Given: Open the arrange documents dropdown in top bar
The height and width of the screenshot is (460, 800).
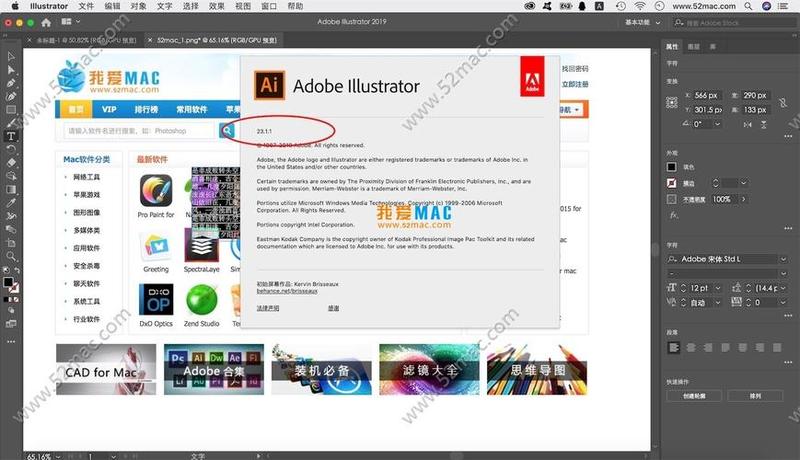Looking at the screenshot, I should [71, 22].
